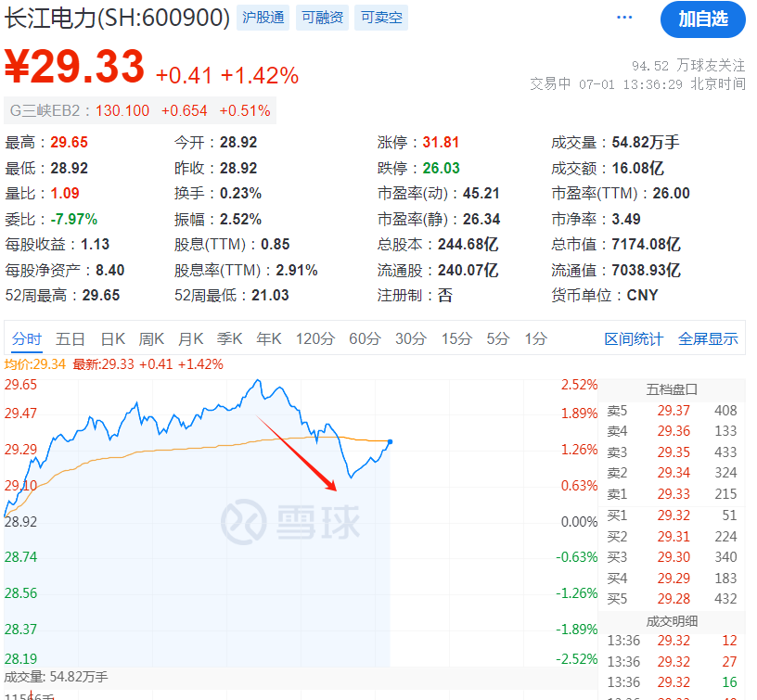Click the 卖3 price 29.35
The width and height of the screenshot is (757, 700).
click(x=674, y=452)
